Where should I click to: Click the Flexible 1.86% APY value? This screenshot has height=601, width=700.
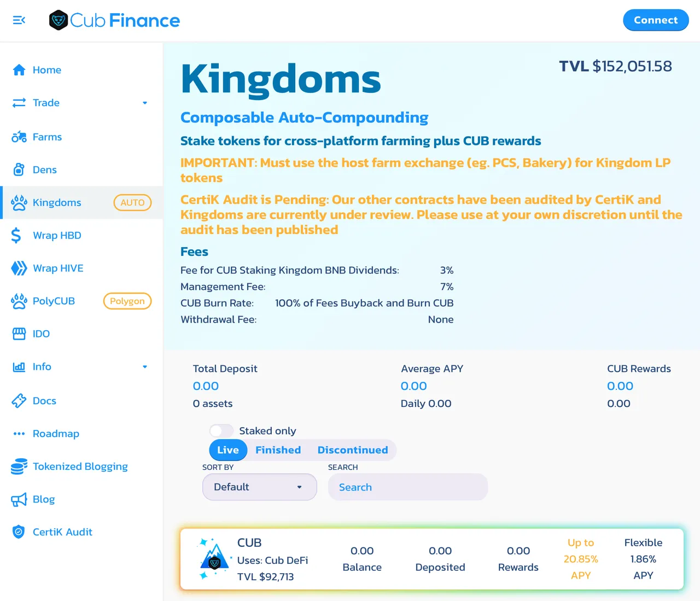643,559
